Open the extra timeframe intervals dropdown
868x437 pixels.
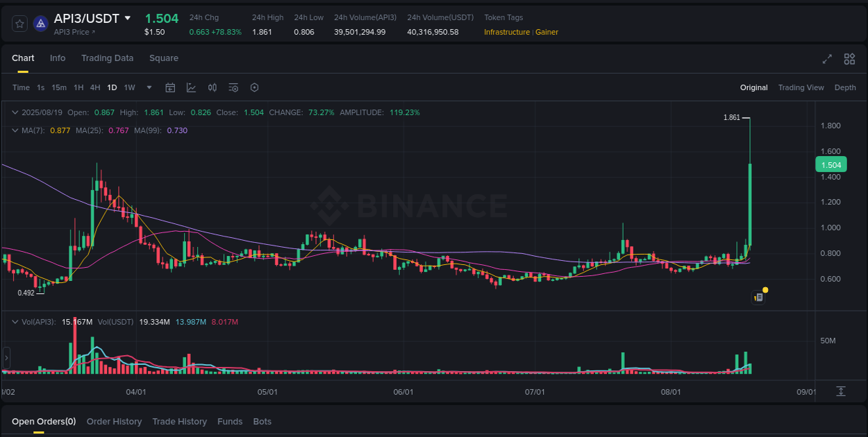click(x=149, y=87)
